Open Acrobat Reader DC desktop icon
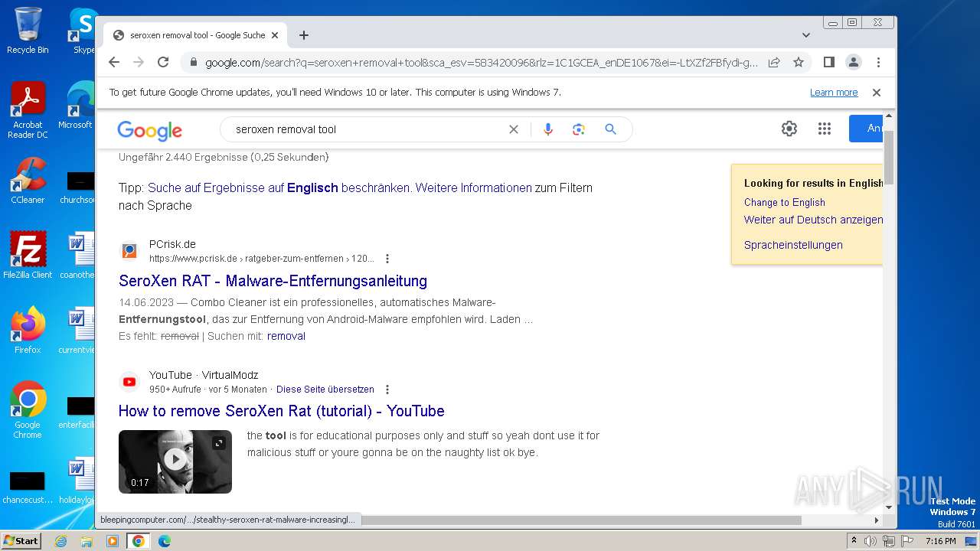980x551 pixels. (x=28, y=110)
